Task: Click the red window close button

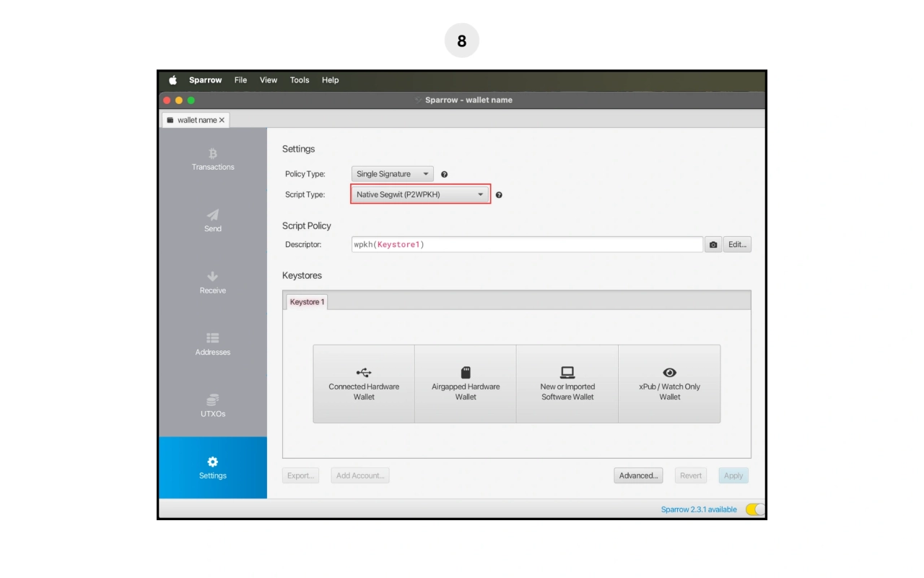Action: [x=167, y=100]
